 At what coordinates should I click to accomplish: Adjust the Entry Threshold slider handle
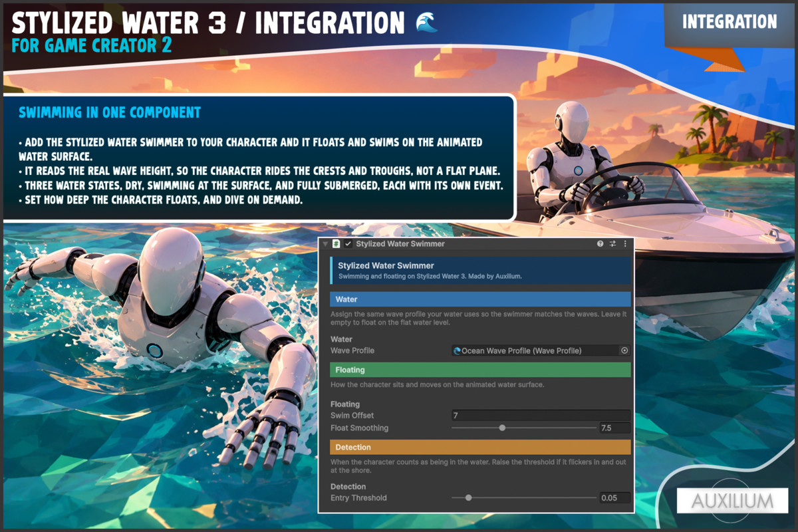point(469,497)
